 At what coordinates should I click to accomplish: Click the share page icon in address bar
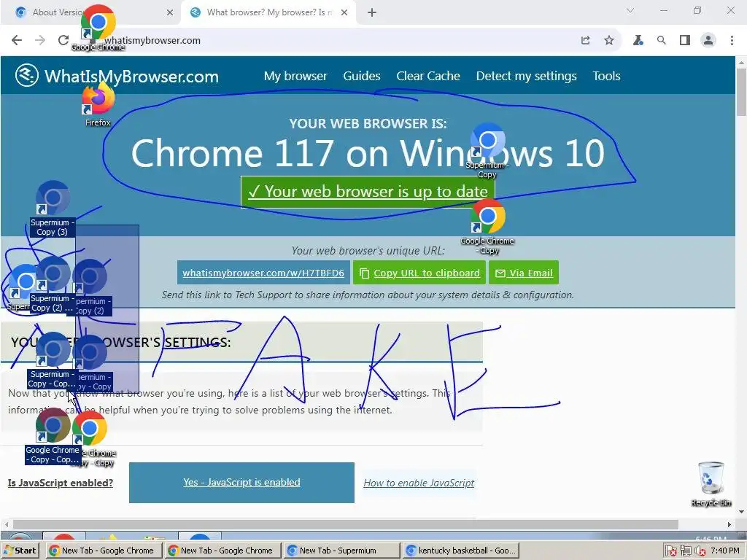586,41
